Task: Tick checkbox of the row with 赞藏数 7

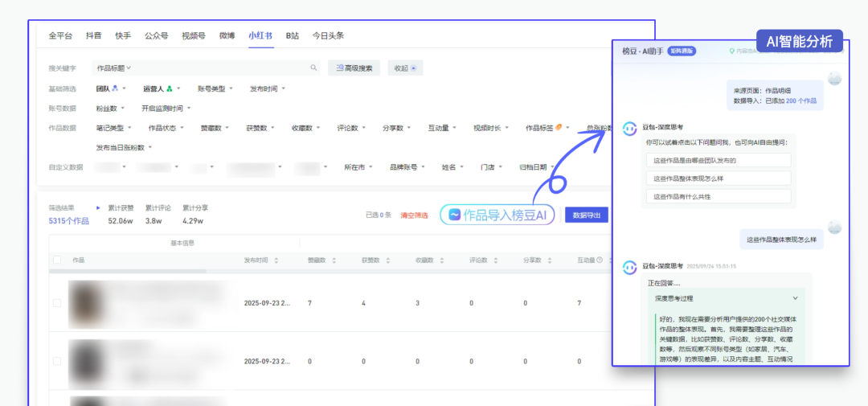Action: (57, 303)
